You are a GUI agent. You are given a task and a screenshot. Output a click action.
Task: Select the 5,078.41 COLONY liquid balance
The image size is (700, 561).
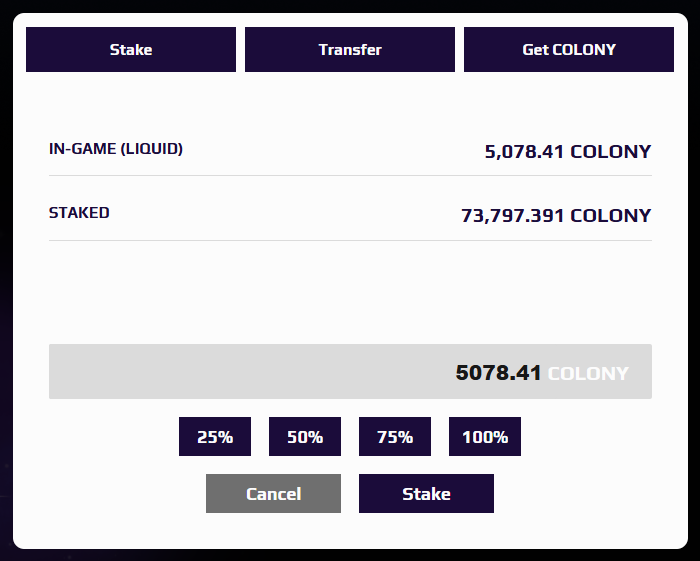tap(567, 152)
